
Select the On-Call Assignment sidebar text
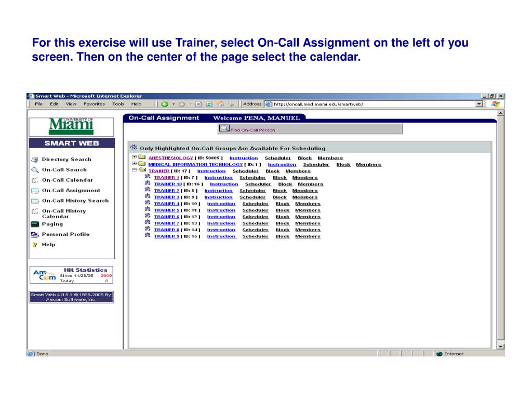71,190
